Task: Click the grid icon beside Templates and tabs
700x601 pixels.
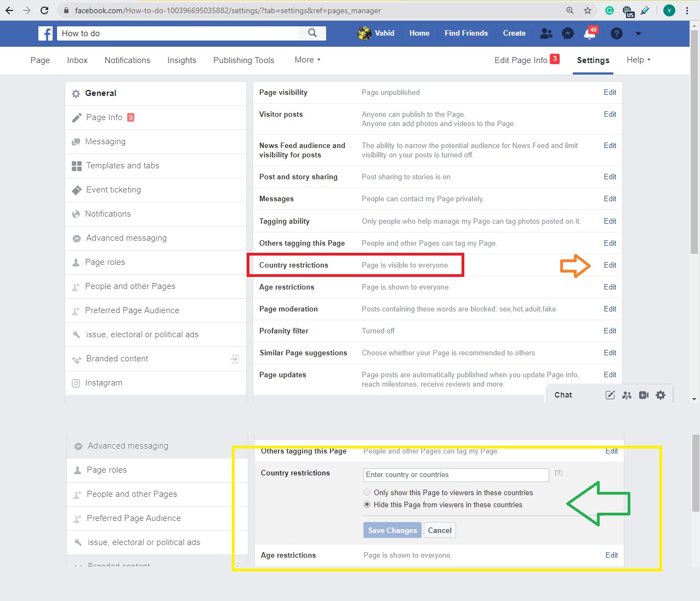Action: click(x=77, y=166)
